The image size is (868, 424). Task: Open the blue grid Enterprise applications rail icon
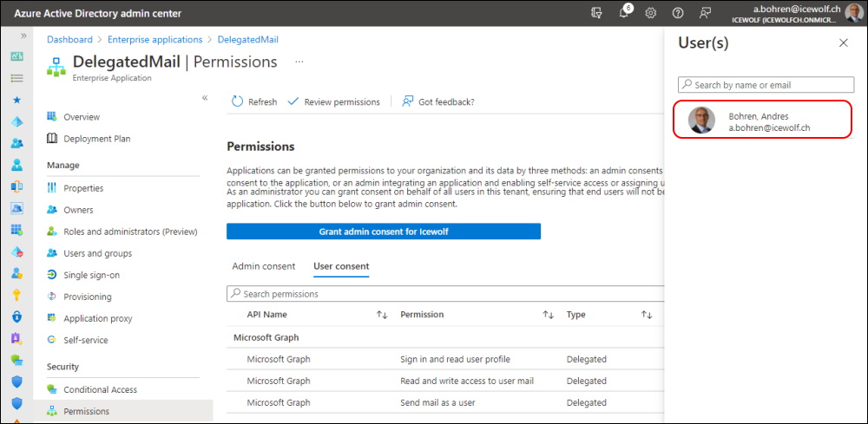coord(17,230)
